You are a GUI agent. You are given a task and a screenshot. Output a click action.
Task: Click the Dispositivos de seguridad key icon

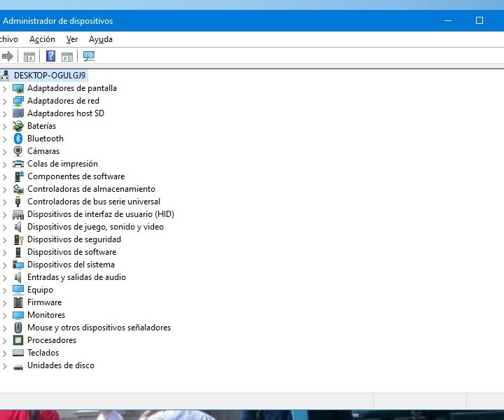(x=19, y=239)
